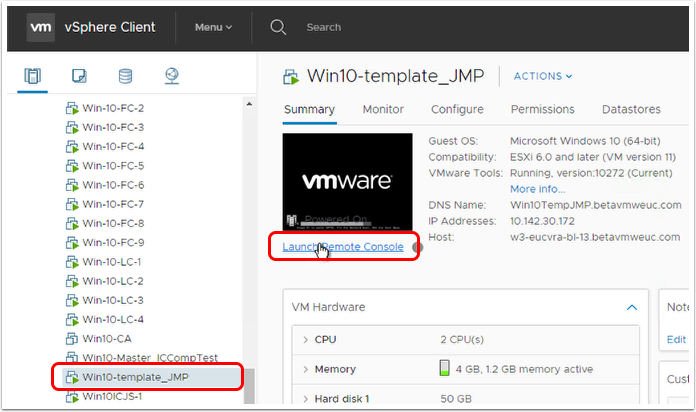This screenshot has width=696, height=412.
Task: Open the More info link
Action: 538,189
